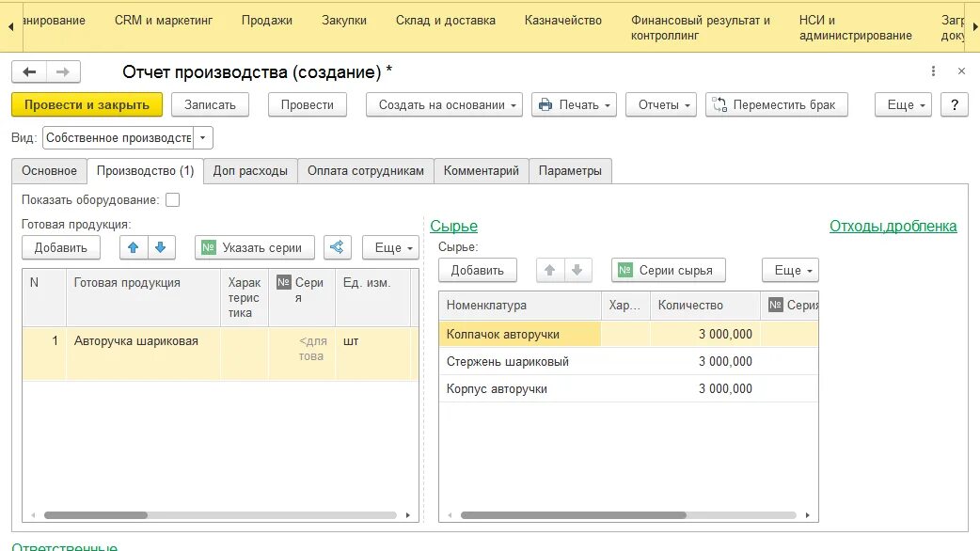The height and width of the screenshot is (551, 980).
Task: Click the Количество column header
Action: [705, 305]
